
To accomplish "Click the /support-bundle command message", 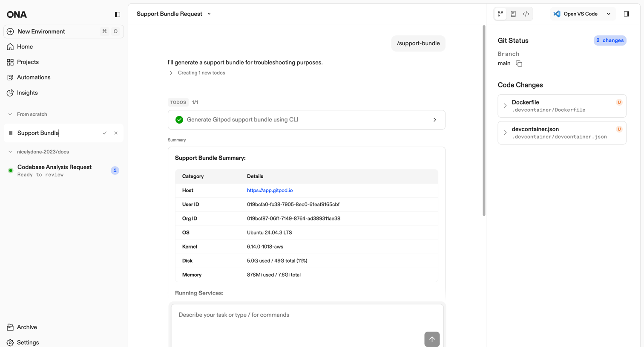I will 418,43.
